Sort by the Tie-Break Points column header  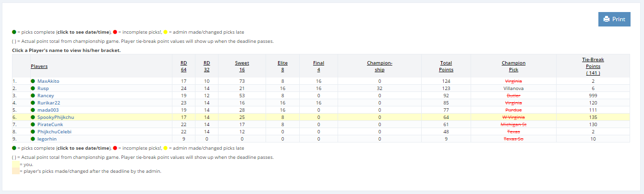tap(593, 66)
